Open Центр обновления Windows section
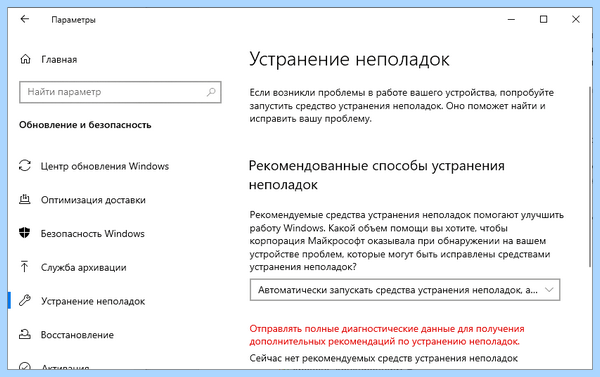 coord(105,166)
